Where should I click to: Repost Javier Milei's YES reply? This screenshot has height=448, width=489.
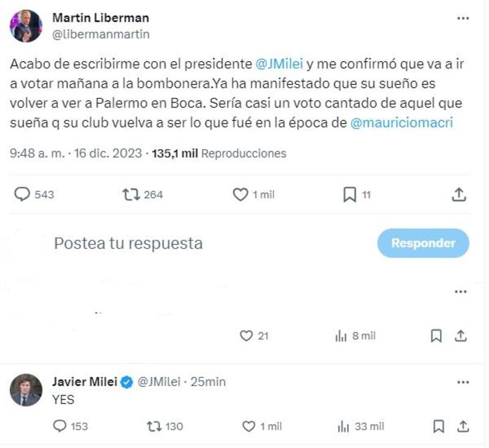point(155,426)
